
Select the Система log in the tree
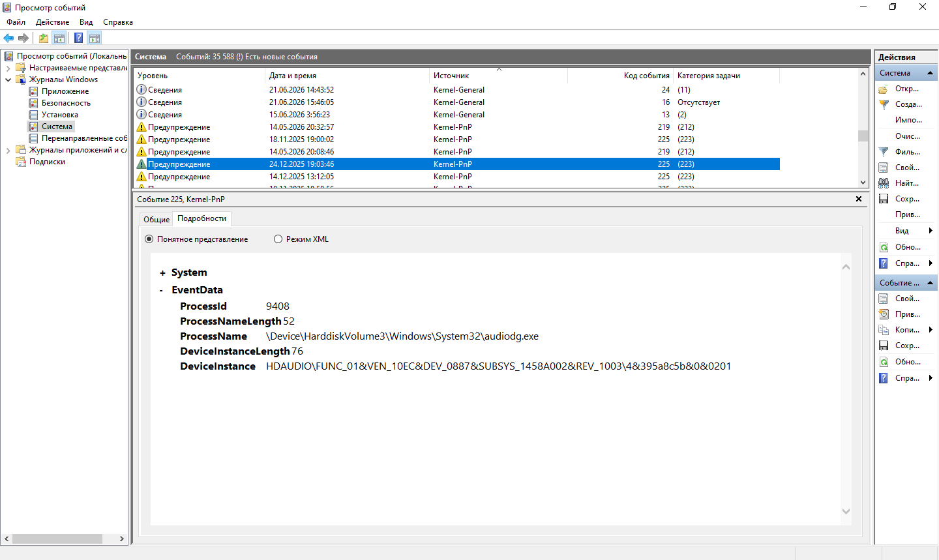pos(57,126)
